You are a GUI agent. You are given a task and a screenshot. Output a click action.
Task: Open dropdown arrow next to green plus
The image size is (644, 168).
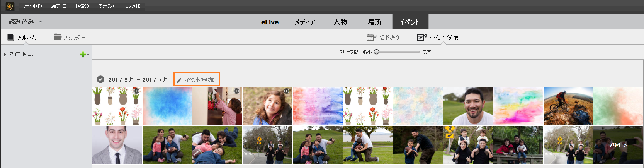(88, 55)
